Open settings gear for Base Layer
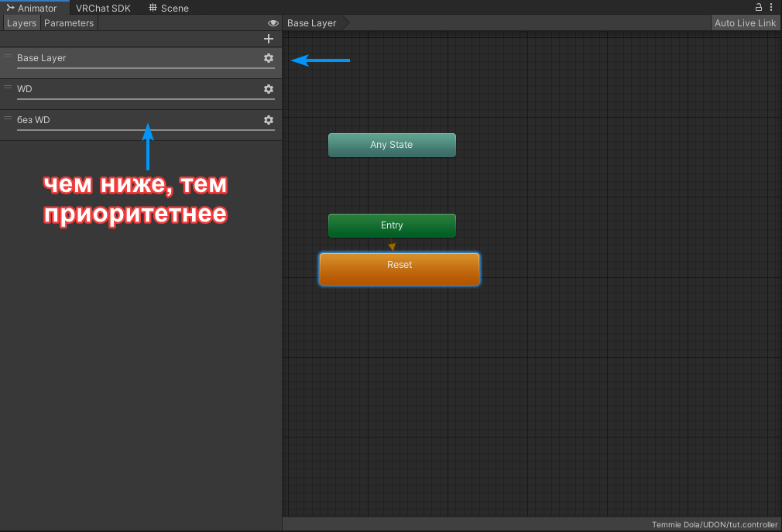 click(x=269, y=58)
